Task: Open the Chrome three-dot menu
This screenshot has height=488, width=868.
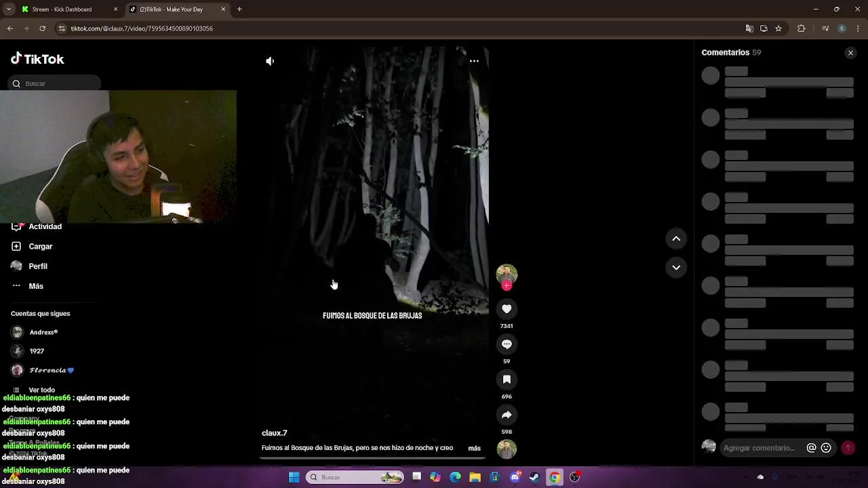Action: 859,28
